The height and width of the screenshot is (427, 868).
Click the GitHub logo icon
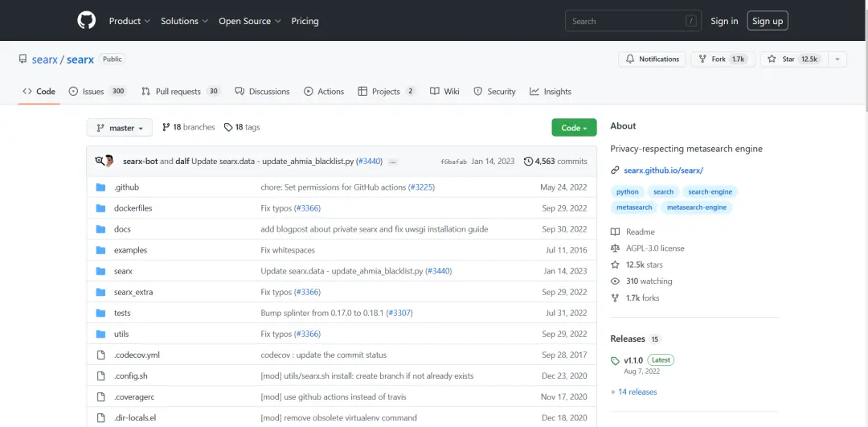point(86,21)
